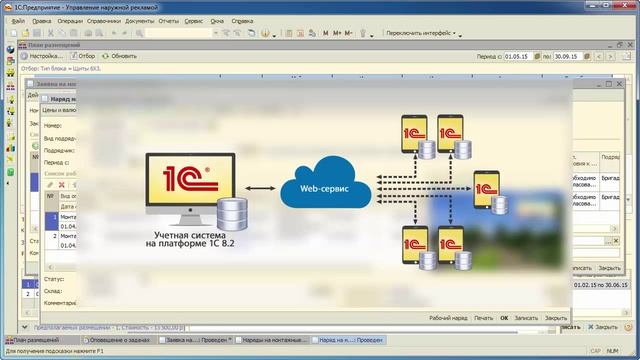The width and height of the screenshot is (640, 360).
Task: Switch to Оповещение о задачах window tab
Action: click(118, 340)
